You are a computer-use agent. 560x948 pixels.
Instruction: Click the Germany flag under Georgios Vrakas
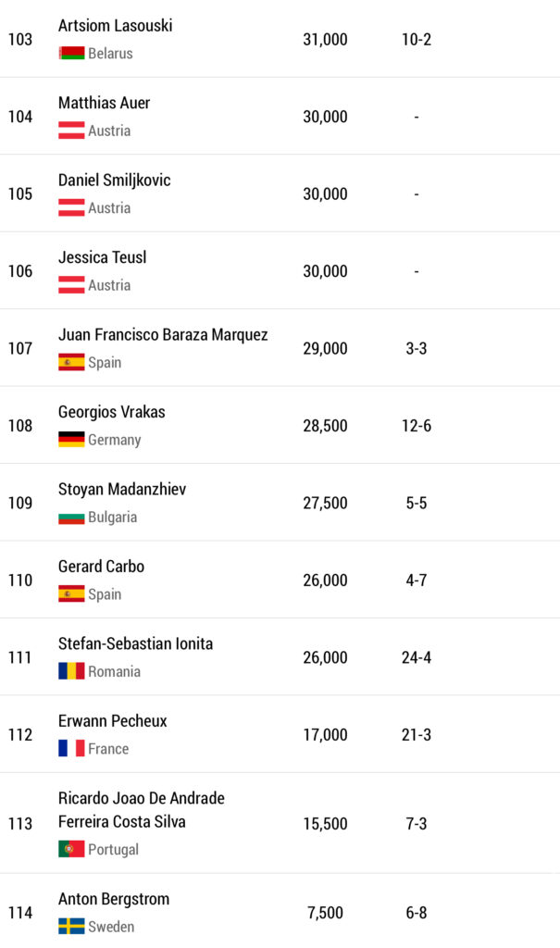tap(71, 440)
